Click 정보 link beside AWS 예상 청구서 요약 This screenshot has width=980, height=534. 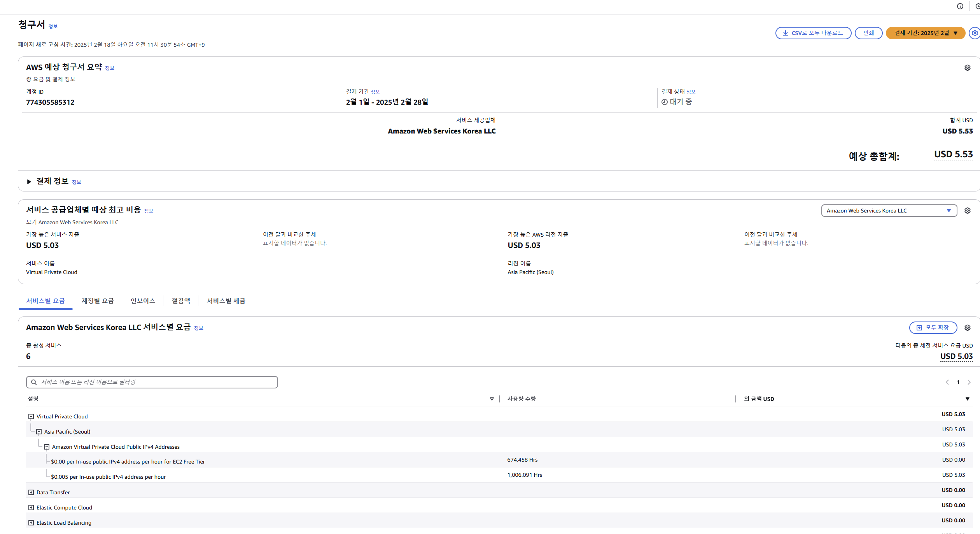point(110,68)
